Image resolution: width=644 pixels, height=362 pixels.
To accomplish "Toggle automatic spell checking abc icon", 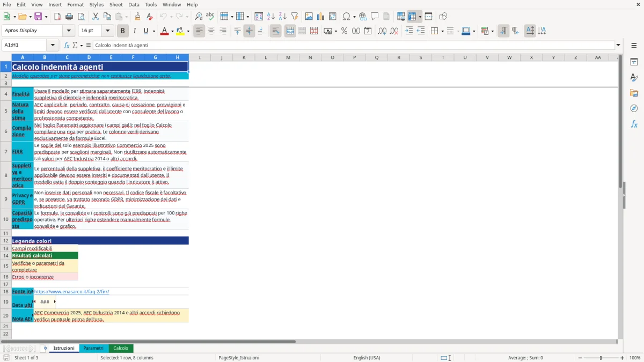I will pyautogui.click(x=210, y=17).
